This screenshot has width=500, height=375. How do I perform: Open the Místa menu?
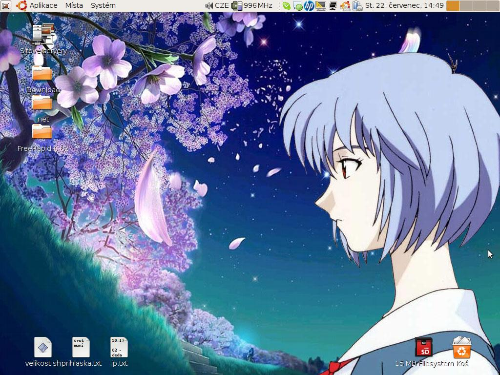[x=74, y=6]
